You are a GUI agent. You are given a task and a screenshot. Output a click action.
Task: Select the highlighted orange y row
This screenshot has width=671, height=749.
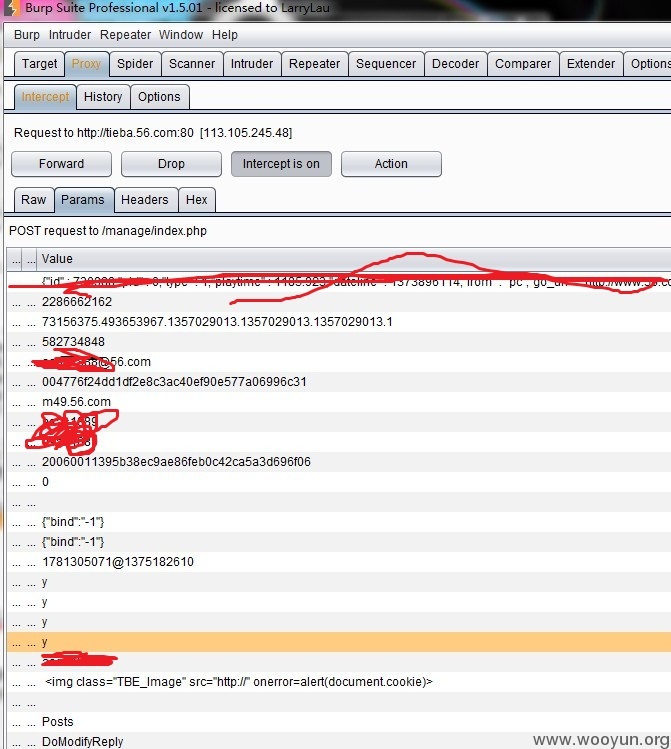point(339,642)
